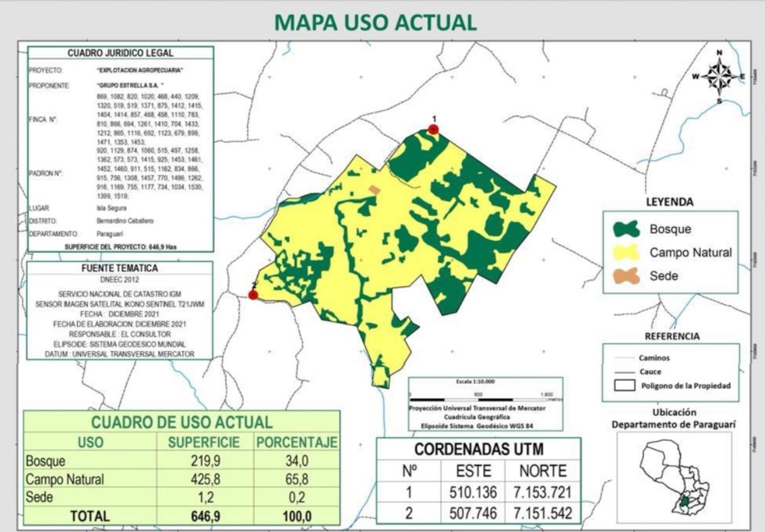The width and height of the screenshot is (765, 532).
Task: Click NORTE coordinate 7.151.542 for point 2
Action: tap(543, 514)
